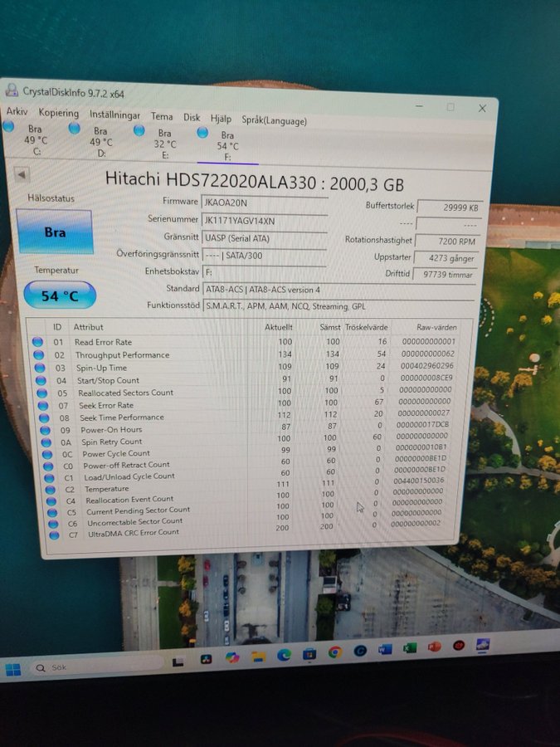560x747 pixels.
Task: Select the F: disk tab at 54 °C
Action: 227,146
